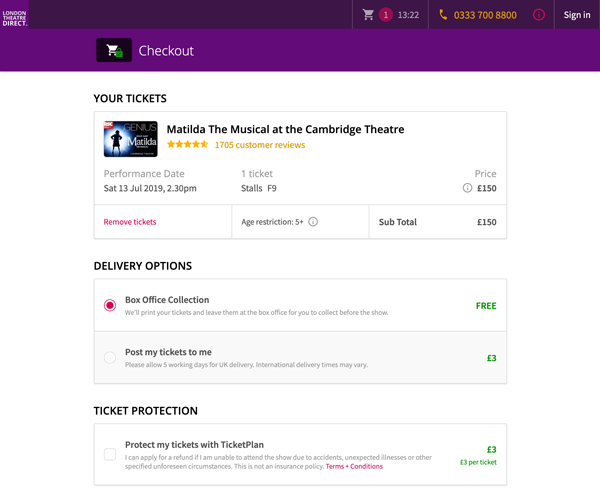The height and width of the screenshot is (494, 600).
Task: Click the 13:22 cart countdown timer
Action: (x=408, y=15)
